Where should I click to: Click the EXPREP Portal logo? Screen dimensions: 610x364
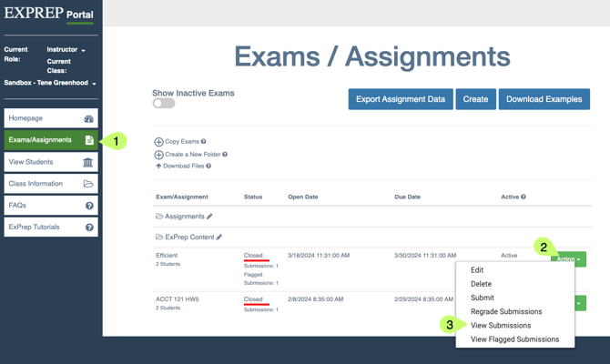click(48, 14)
